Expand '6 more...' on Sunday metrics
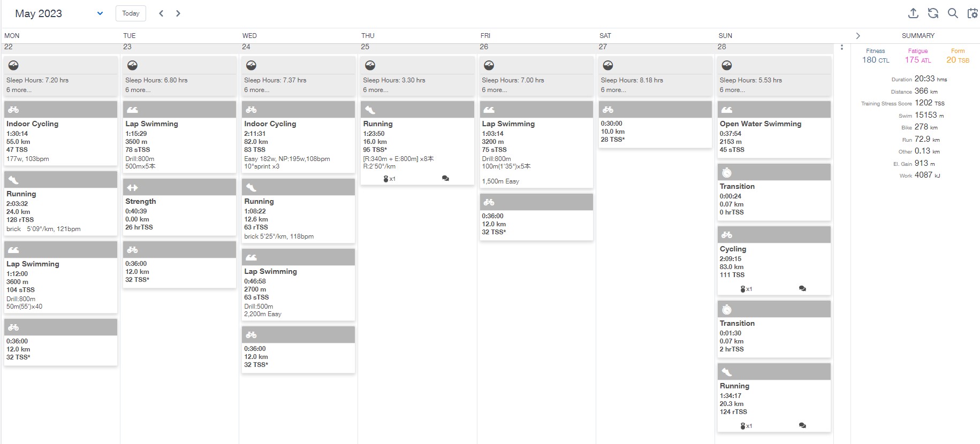This screenshot has height=444, width=980. coord(733,90)
